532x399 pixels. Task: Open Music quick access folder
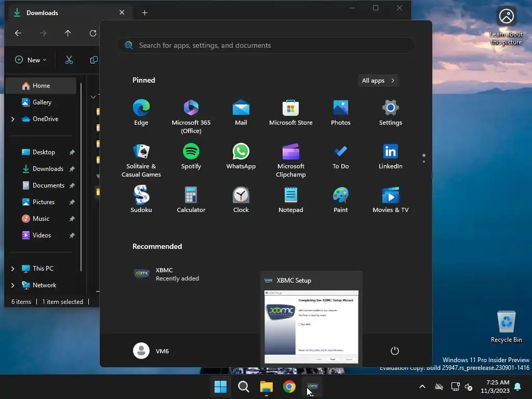coord(41,219)
